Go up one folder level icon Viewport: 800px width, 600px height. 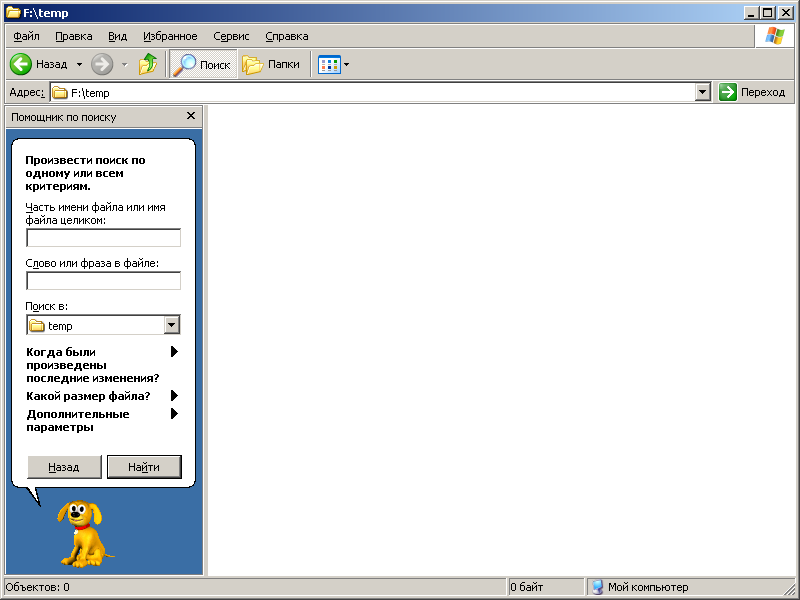click(x=148, y=64)
